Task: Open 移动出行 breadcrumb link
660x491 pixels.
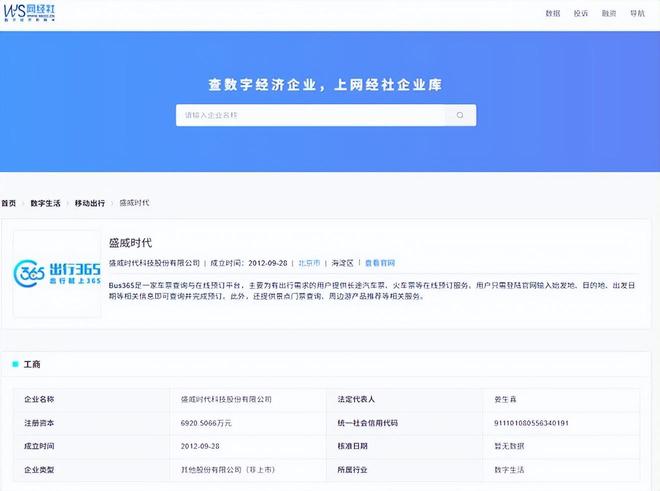Action: [x=89, y=203]
